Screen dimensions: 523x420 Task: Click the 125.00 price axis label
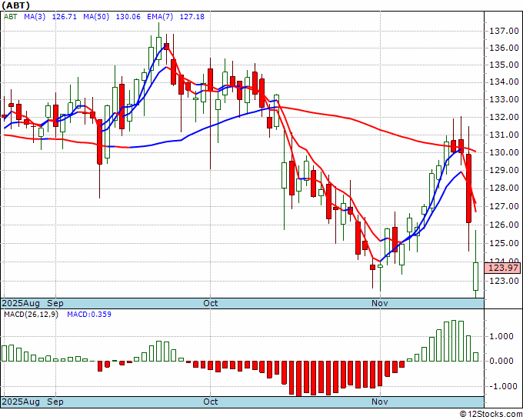click(x=504, y=243)
